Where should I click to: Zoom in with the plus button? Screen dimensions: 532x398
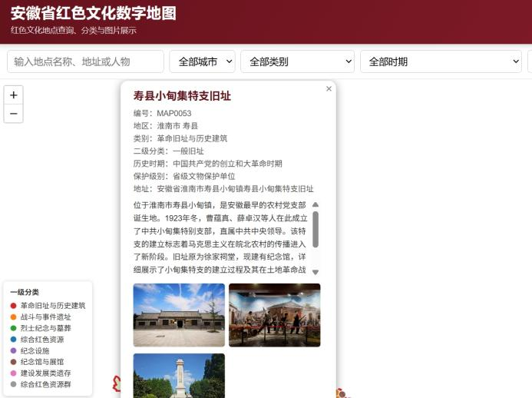click(x=14, y=95)
